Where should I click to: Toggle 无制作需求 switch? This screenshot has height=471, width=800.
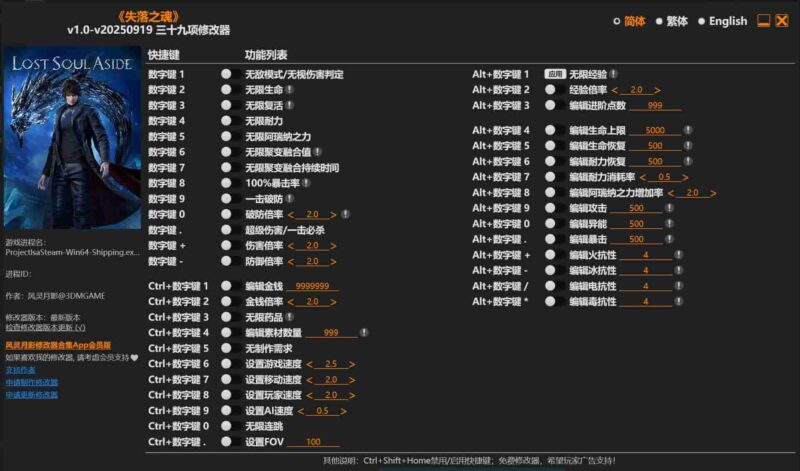pyautogui.click(x=231, y=348)
